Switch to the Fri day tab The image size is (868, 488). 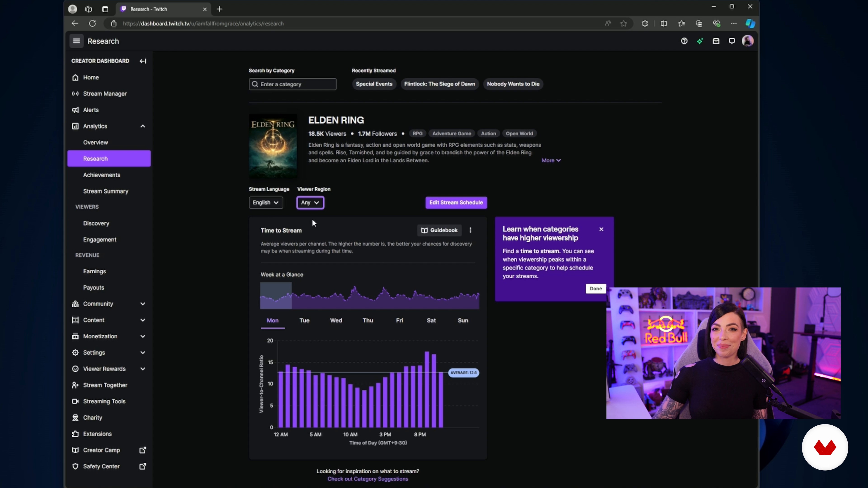(400, 321)
